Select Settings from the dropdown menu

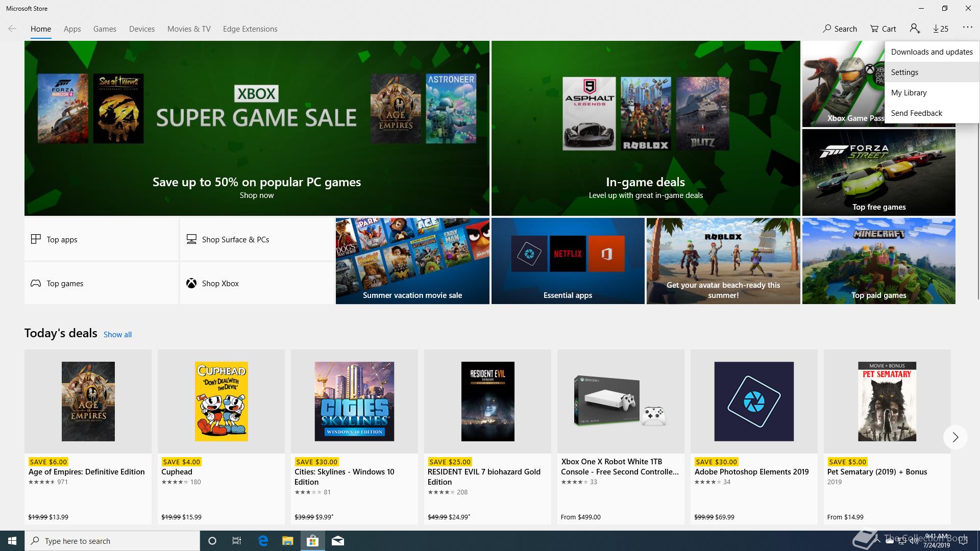pyautogui.click(x=932, y=72)
